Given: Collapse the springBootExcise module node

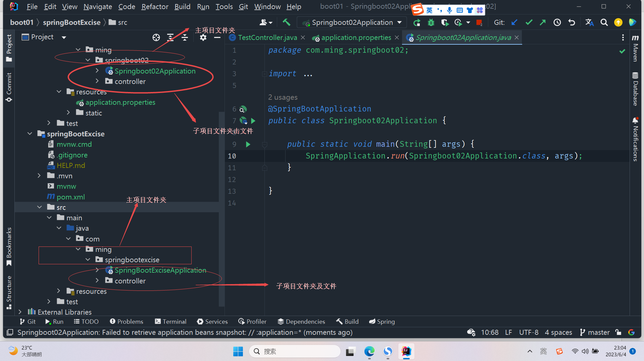Looking at the screenshot, I should 30,134.
